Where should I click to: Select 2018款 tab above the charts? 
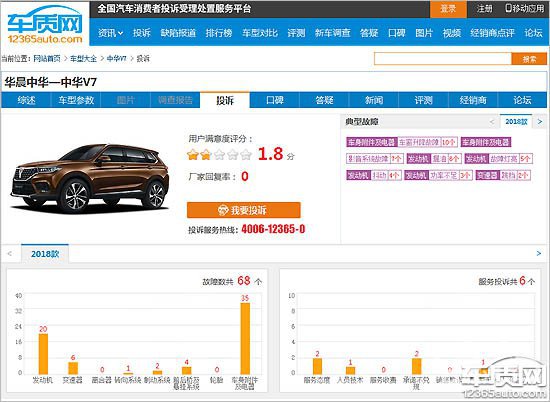[x=45, y=254]
